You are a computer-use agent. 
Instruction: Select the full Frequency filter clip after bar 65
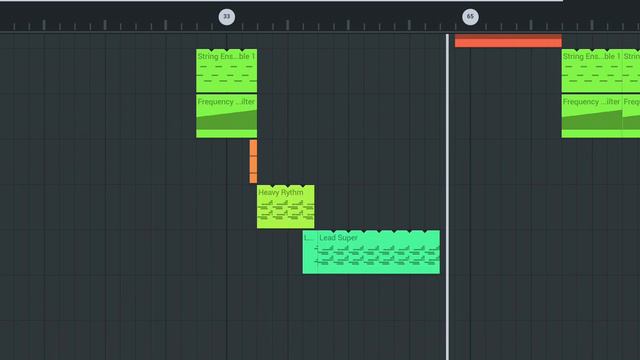coord(592,116)
